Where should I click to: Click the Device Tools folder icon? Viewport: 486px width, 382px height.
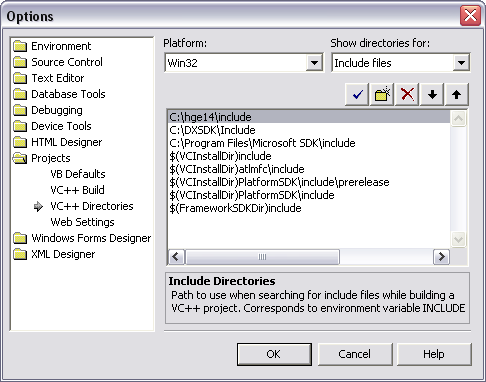point(20,126)
